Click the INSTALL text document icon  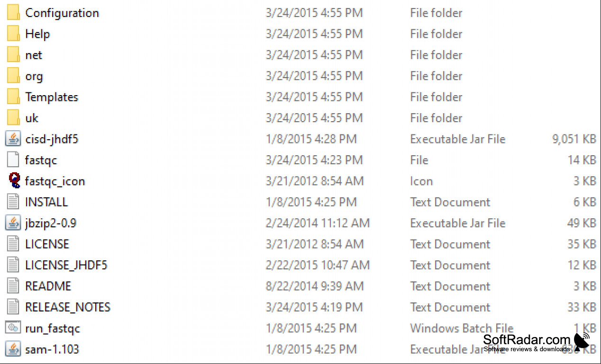(13, 202)
